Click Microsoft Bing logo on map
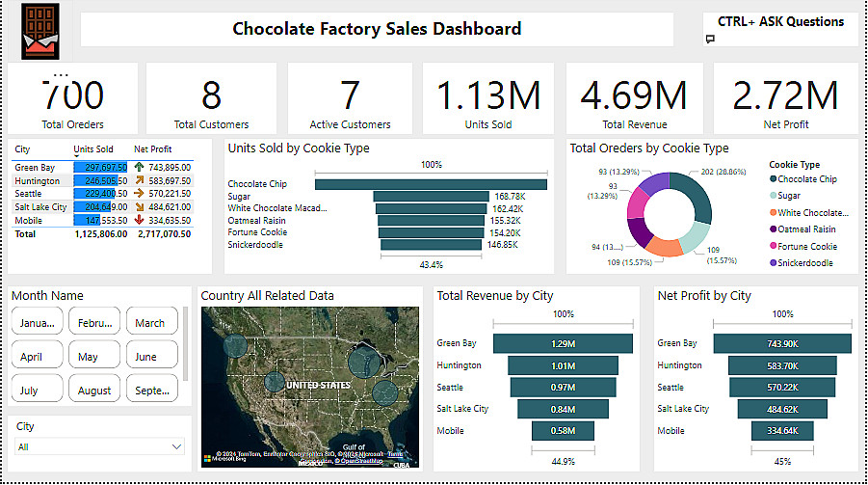The width and height of the screenshot is (868, 485). 224,458
